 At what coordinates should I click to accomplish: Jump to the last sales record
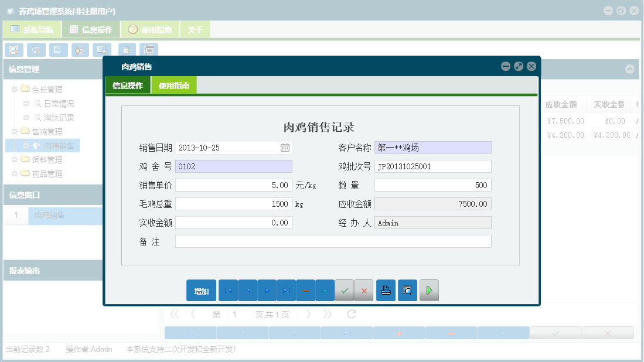point(286,291)
